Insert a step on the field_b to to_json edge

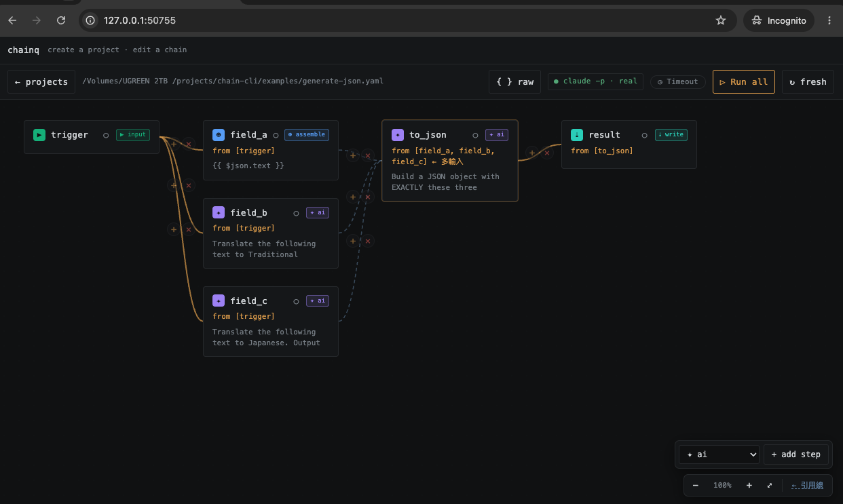pyautogui.click(x=353, y=197)
